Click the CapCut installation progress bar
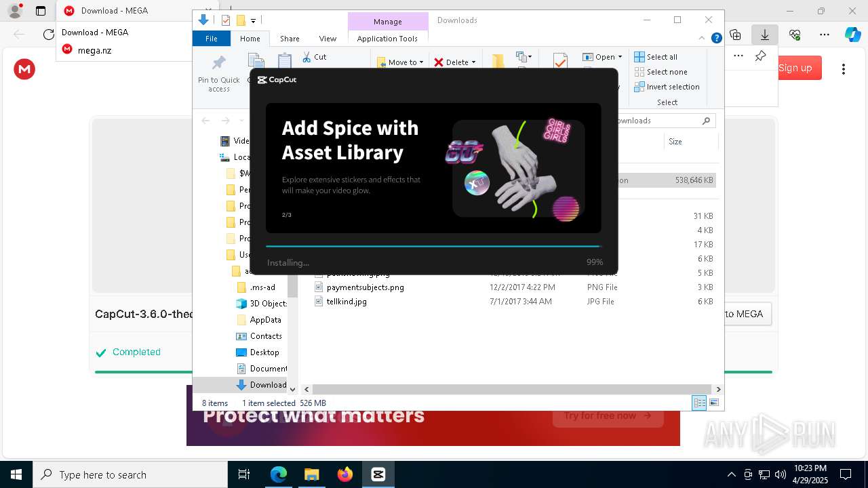868x488 pixels. [433, 246]
